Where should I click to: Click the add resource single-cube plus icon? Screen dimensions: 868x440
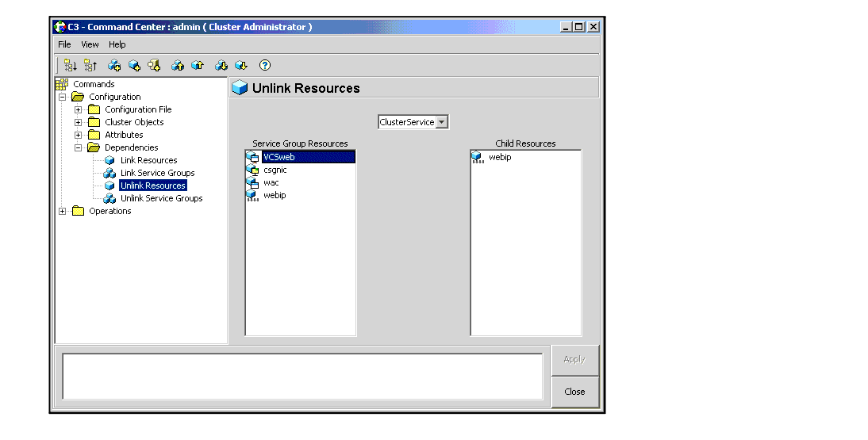point(134,66)
